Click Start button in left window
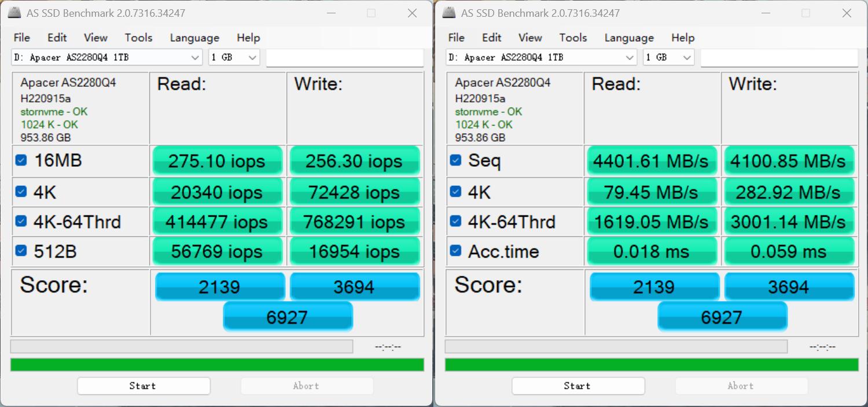This screenshot has width=868, height=407. tap(144, 386)
